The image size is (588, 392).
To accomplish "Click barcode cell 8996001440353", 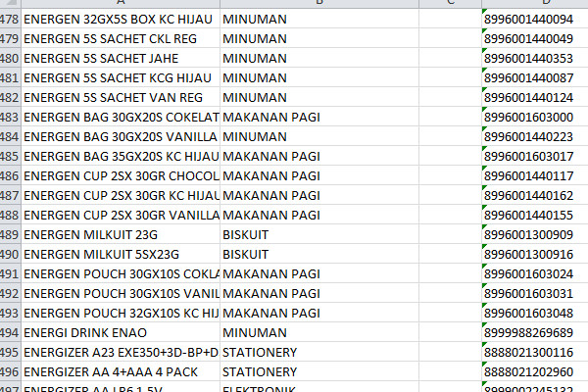I will tap(535, 58).
